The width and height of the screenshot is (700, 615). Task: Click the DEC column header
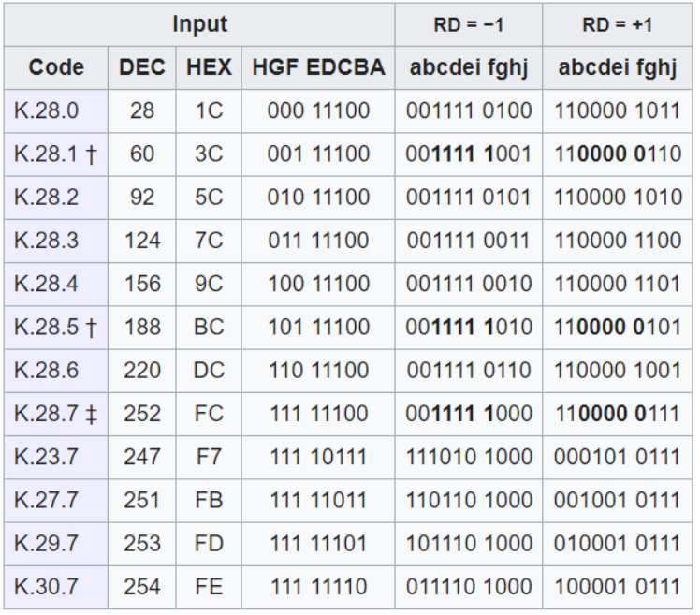coord(142,67)
